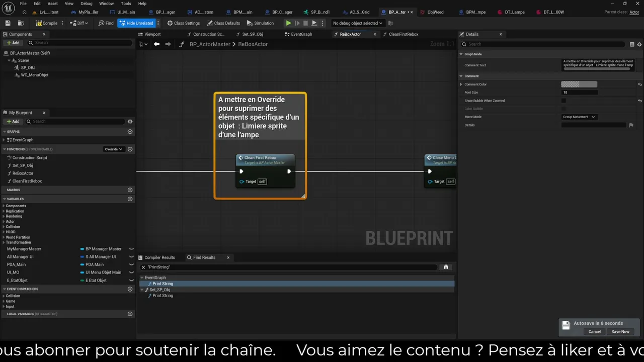The height and width of the screenshot is (362, 644).
Task: Open Class Defaults
Action: click(223, 23)
